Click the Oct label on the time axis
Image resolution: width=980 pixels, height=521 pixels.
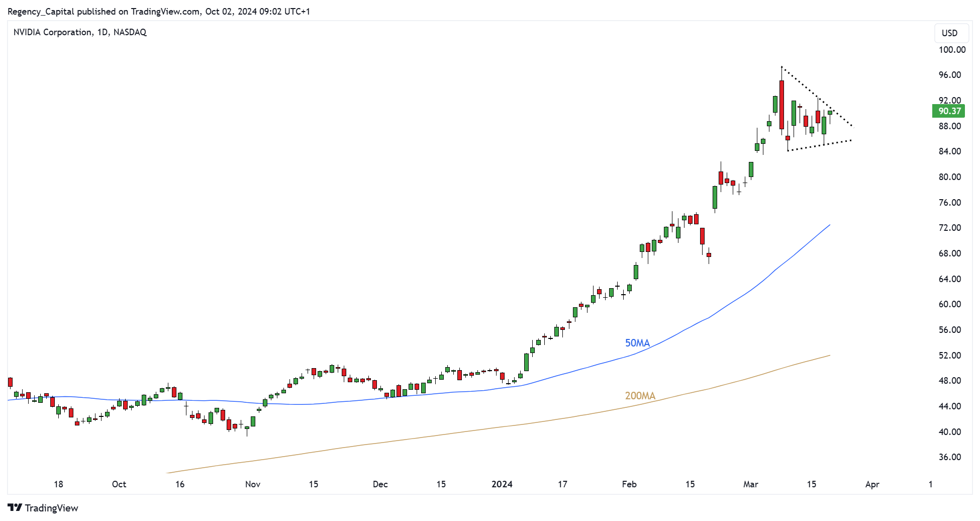[119, 484]
